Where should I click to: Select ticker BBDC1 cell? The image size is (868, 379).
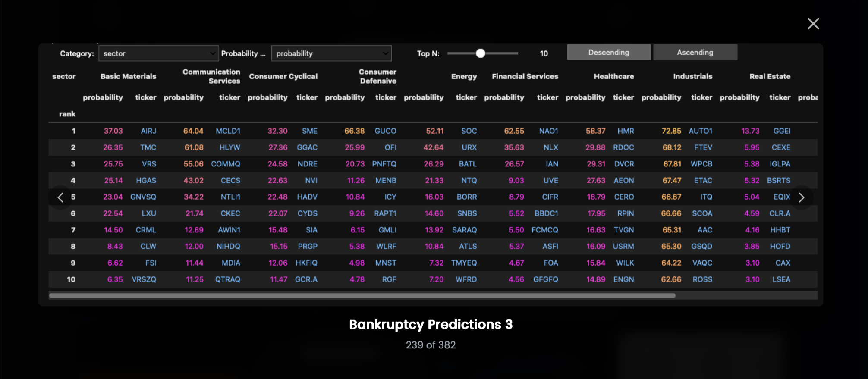tap(546, 213)
